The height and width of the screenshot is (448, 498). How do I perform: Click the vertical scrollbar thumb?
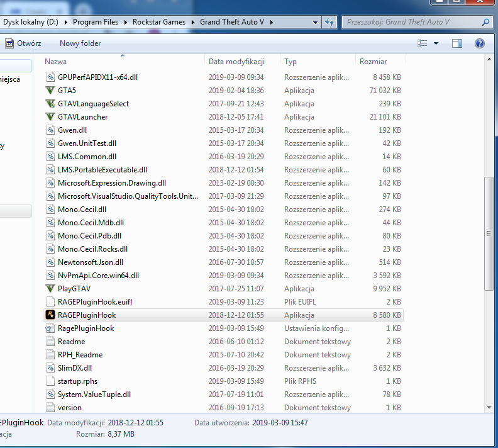coord(489,233)
